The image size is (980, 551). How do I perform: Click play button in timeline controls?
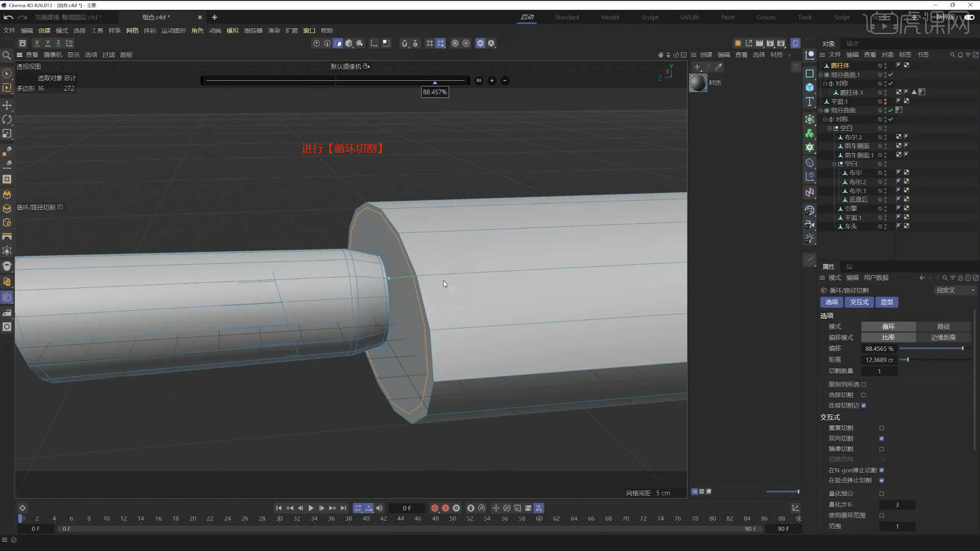[311, 508]
